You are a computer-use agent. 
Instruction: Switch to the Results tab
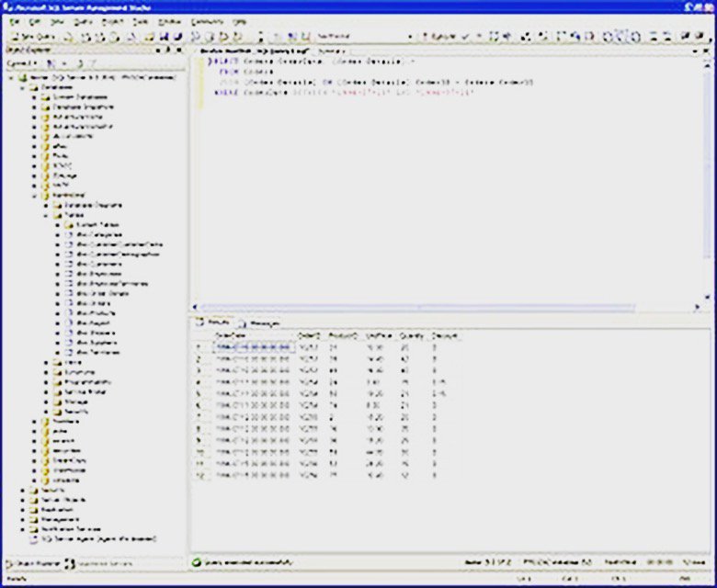[x=213, y=322]
